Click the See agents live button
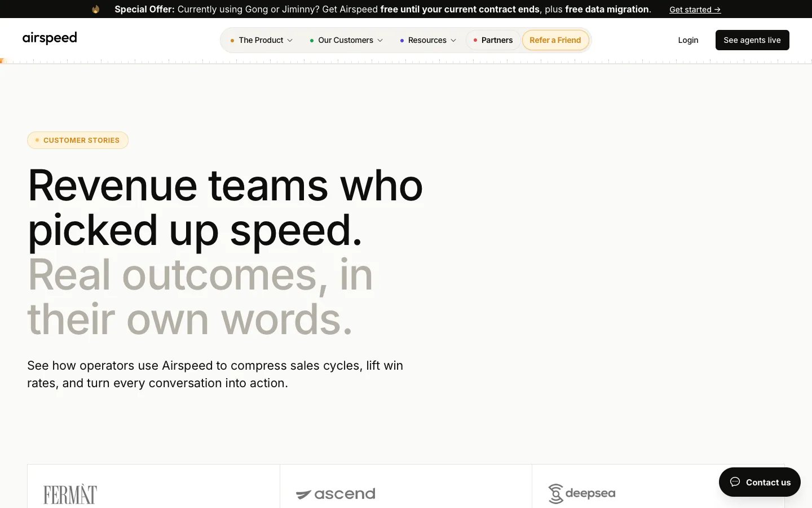 click(752, 40)
